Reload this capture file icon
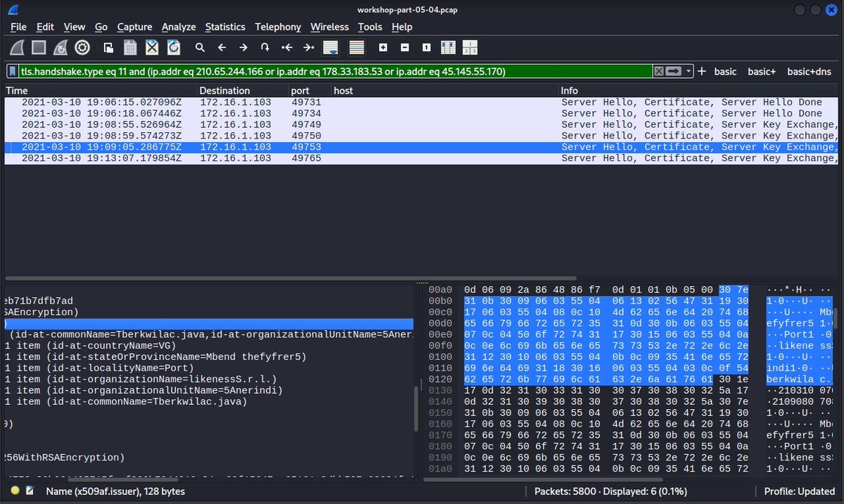The width and height of the screenshot is (844, 504). tap(173, 48)
